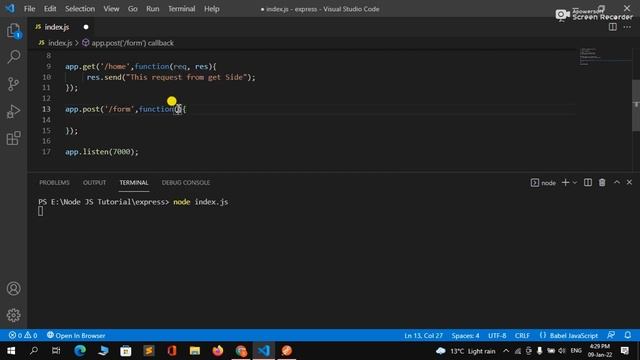This screenshot has width=640, height=360.
Task: Open Windows taskbar search
Action: 34,351
